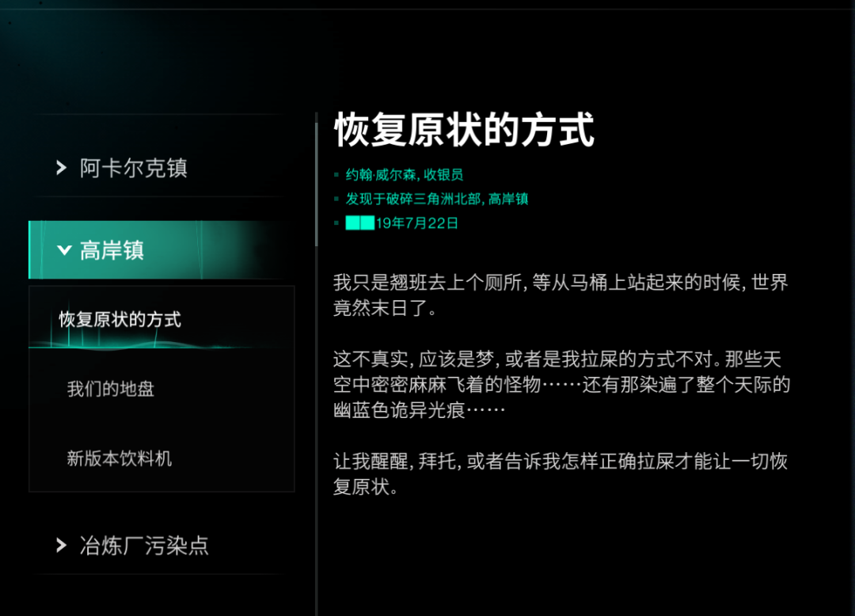Click the bullet square before the date line
This screenshot has height=616, width=855.
[x=336, y=223]
